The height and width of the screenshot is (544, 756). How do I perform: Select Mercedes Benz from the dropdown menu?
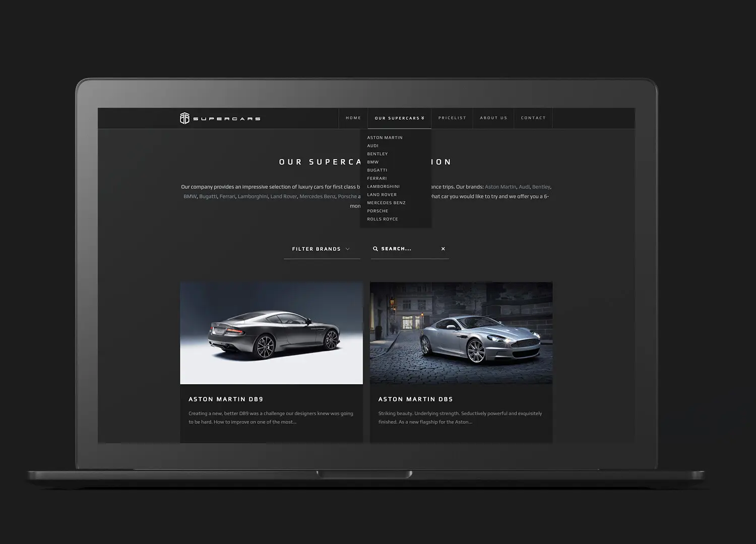point(386,202)
